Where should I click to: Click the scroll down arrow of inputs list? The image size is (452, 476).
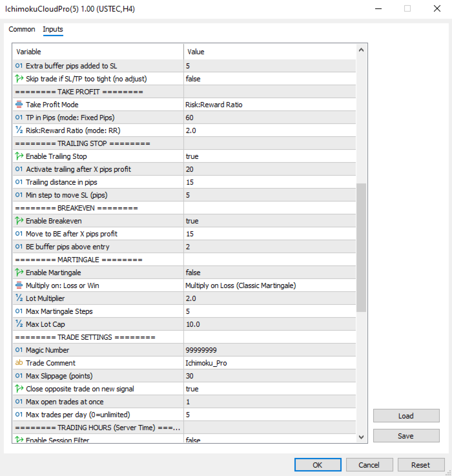362,437
